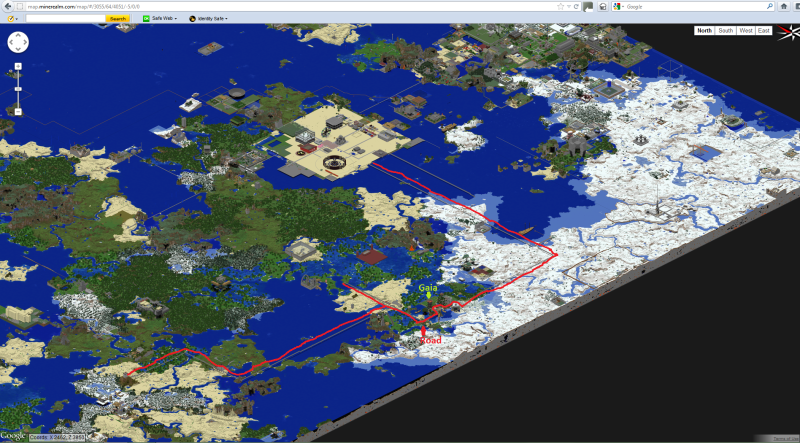Open the URL history dropdown arrow
This screenshot has width=800, height=443.
569,7
